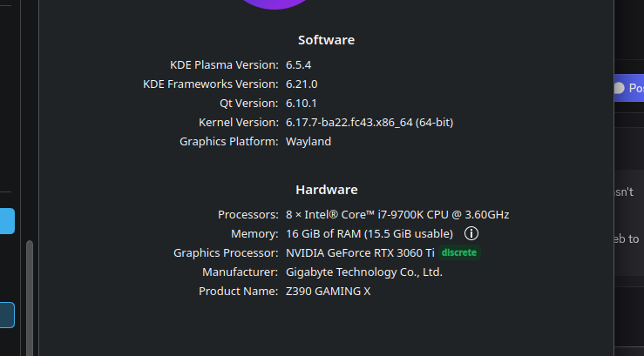Click the left sidebar vertical scrollbar

coord(29,296)
